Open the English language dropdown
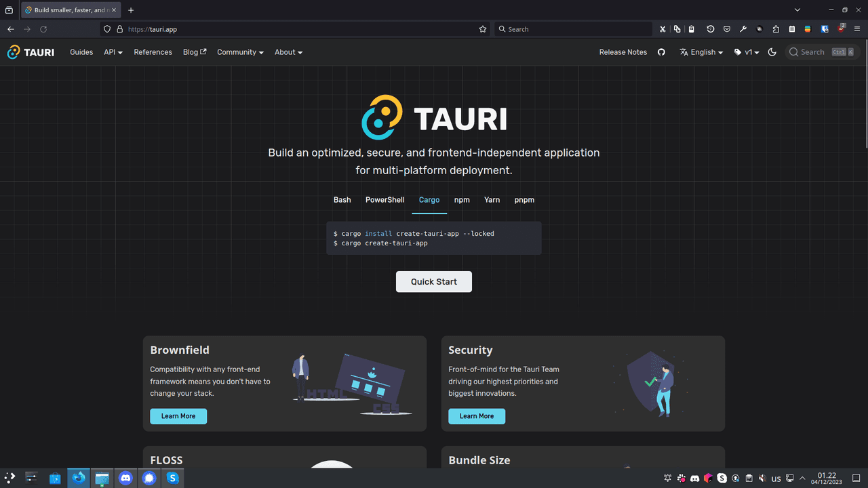The image size is (868, 488). [701, 52]
